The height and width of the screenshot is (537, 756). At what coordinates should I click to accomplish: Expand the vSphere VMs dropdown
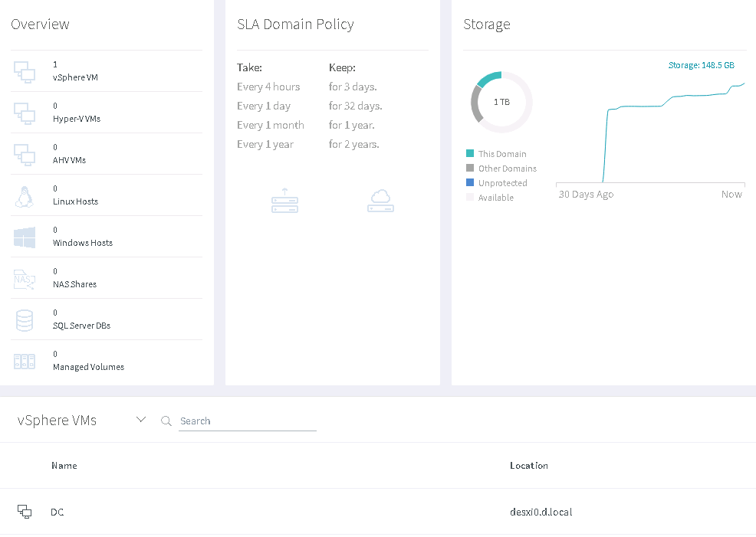(x=140, y=419)
